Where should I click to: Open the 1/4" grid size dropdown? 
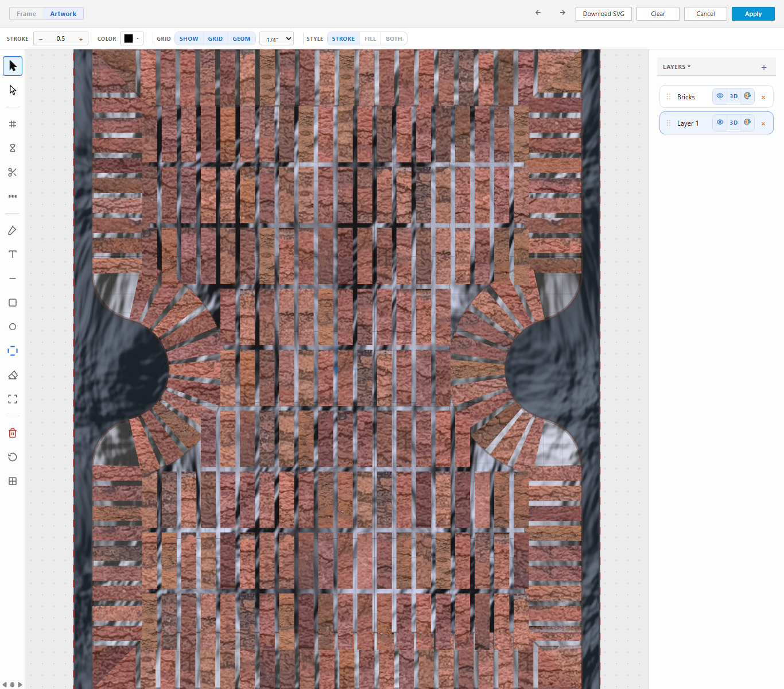[x=277, y=39]
